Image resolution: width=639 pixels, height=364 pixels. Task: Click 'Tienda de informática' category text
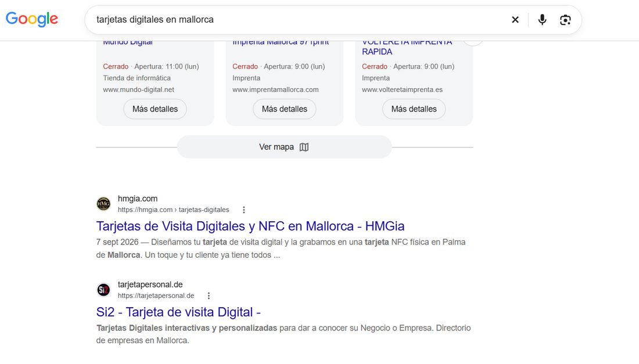(x=137, y=78)
